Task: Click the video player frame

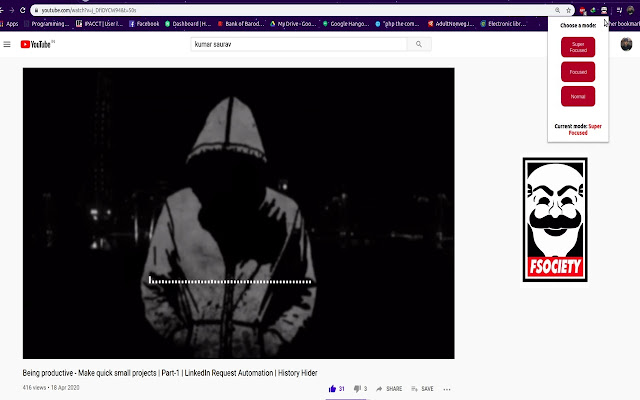Action: (x=238, y=213)
